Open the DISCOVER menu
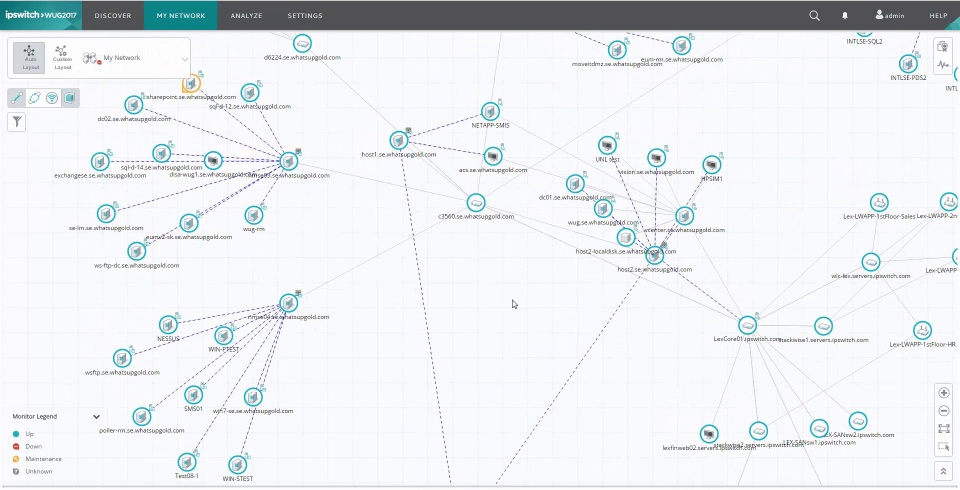 113,15
